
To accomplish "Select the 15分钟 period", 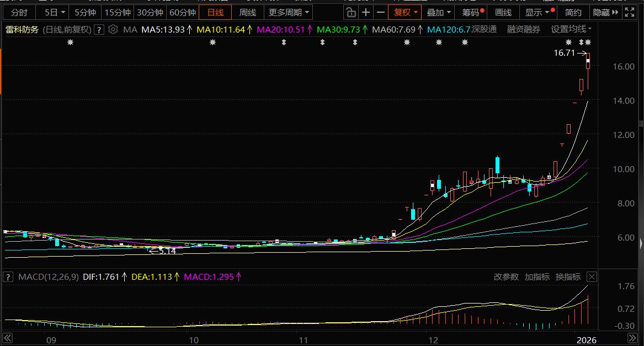I will (118, 12).
